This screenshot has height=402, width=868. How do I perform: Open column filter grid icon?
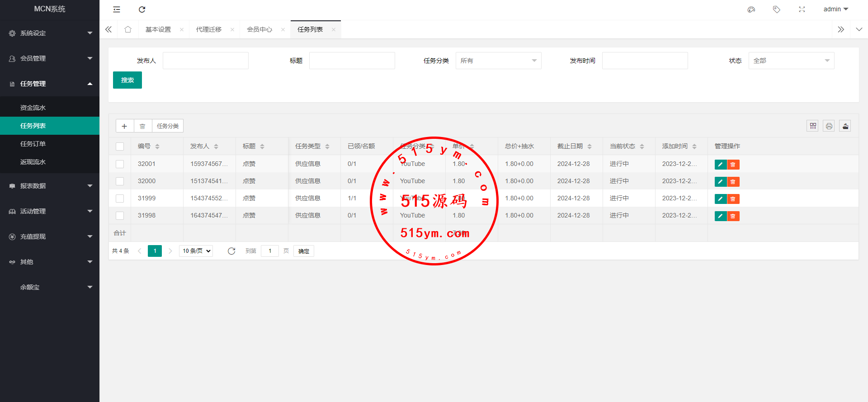pos(813,126)
